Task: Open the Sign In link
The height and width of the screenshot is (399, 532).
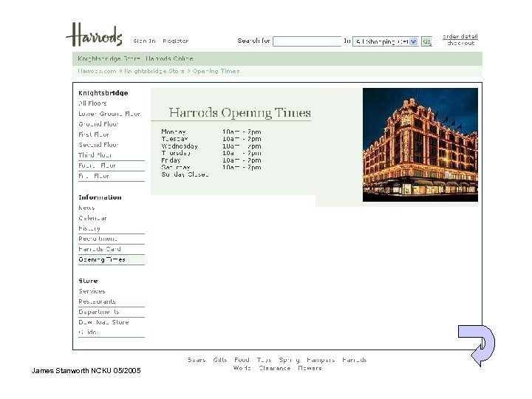Action: point(144,41)
